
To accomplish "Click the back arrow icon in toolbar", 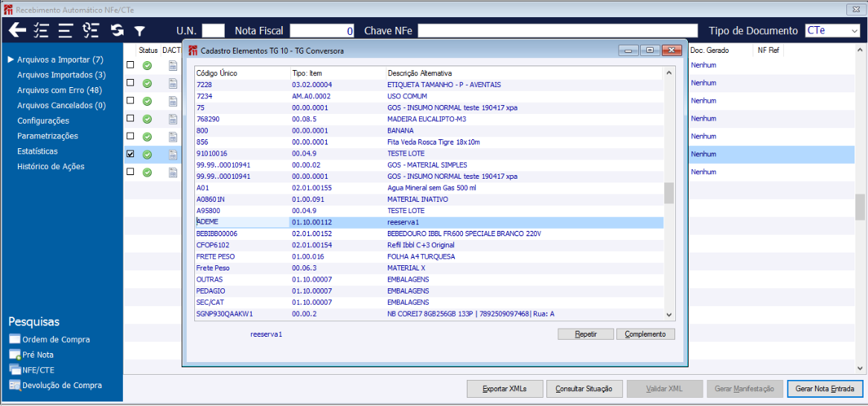I will click(x=18, y=30).
